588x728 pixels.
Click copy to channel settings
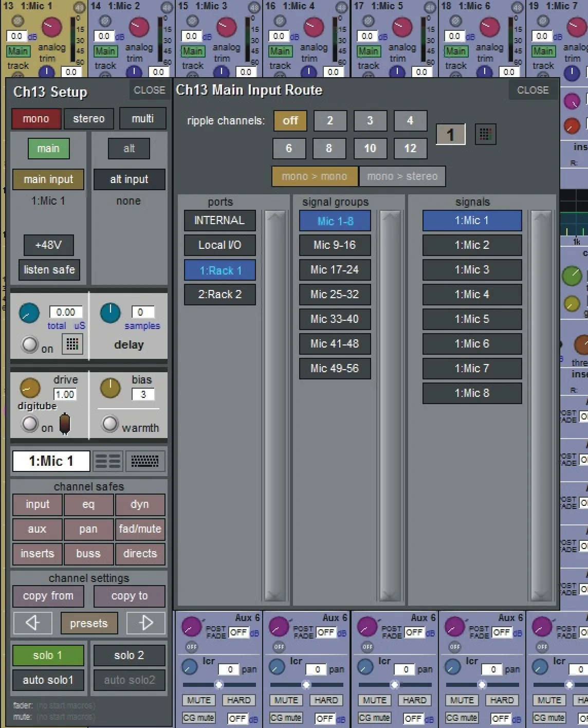[129, 596]
